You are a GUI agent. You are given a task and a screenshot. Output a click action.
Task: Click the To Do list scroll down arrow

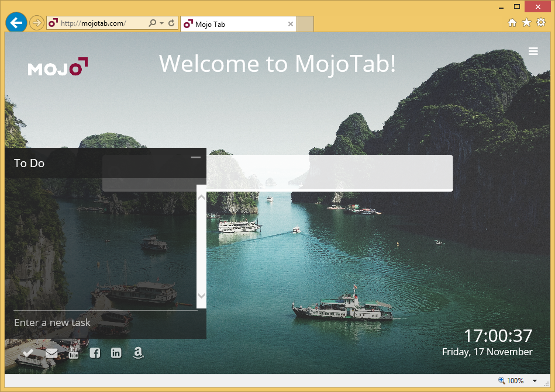pos(201,296)
